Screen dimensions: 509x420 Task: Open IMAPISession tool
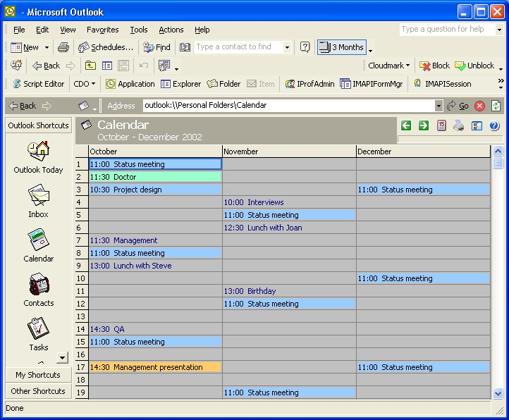(443, 84)
